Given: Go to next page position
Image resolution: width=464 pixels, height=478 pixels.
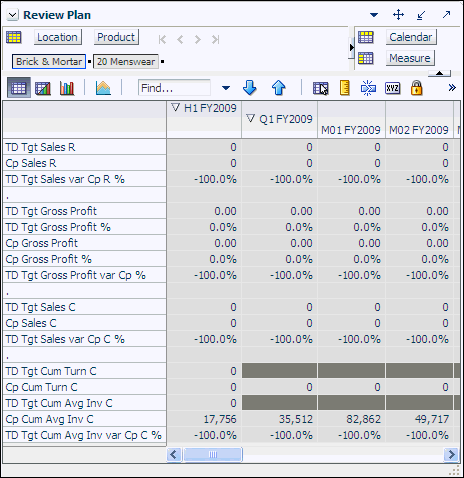Looking at the screenshot, I should [198, 40].
